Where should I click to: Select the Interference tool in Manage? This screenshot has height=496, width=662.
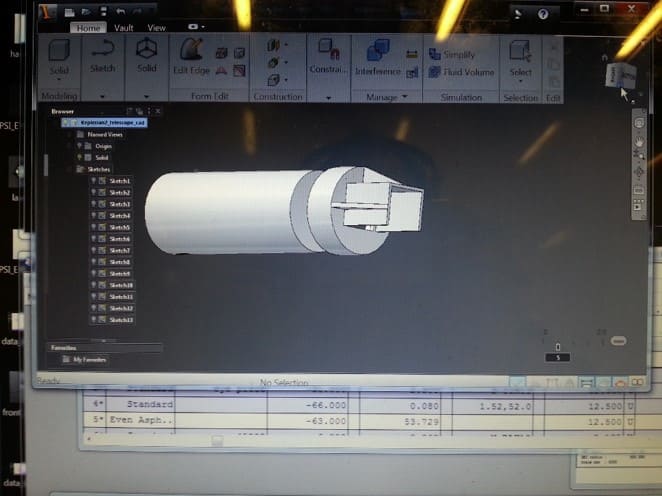[378, 50]
